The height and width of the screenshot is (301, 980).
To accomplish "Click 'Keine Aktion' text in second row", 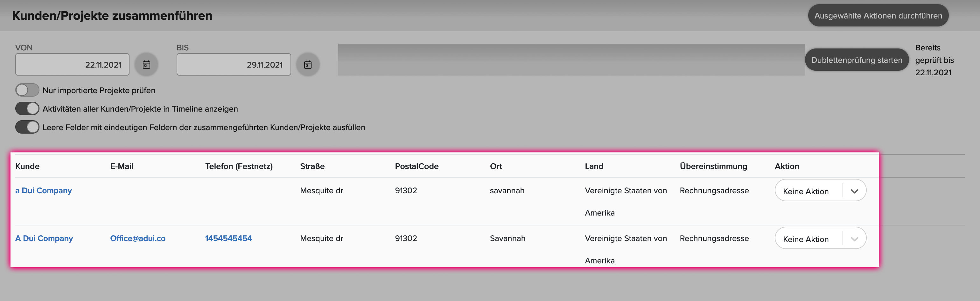I will tap(805, 239).
